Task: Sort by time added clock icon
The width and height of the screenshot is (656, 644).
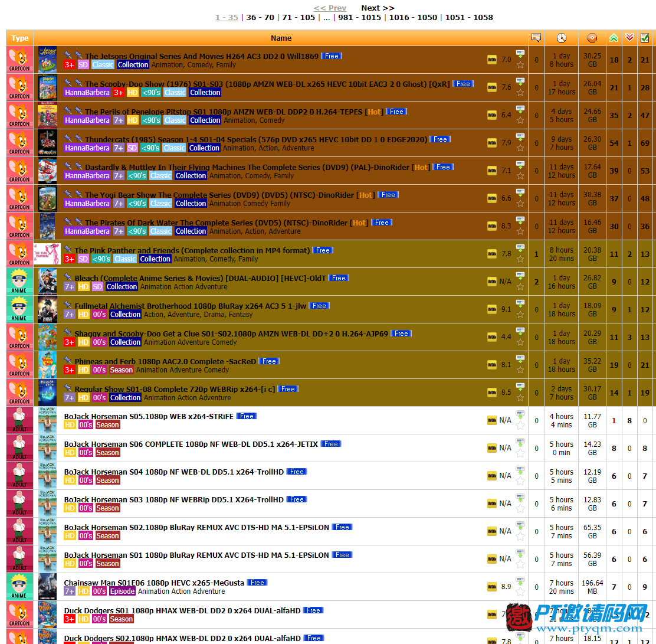Action: (x=561, y=38)
